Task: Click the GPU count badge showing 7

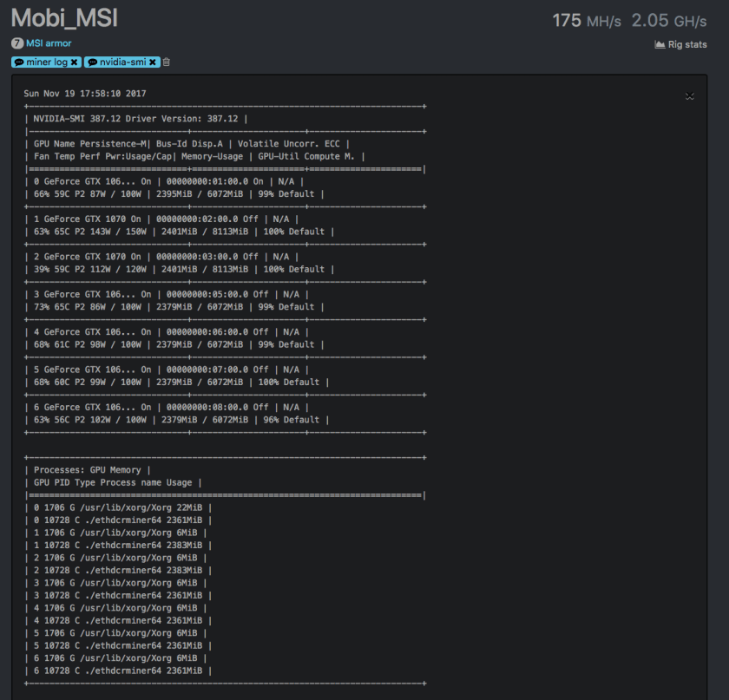Action: tap(16, 43)
